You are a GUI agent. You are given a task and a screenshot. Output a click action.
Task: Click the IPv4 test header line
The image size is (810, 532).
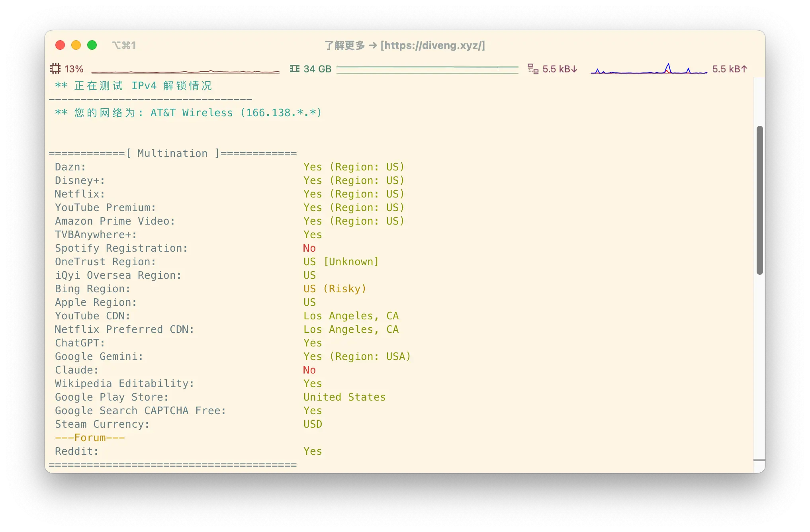point(133,86)
